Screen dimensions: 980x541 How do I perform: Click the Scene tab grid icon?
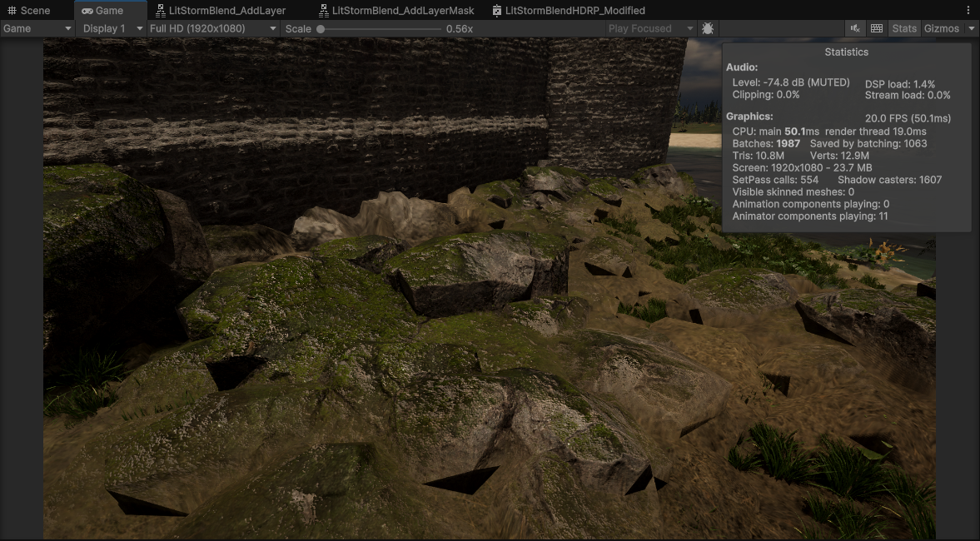click(x=13, y=10)
